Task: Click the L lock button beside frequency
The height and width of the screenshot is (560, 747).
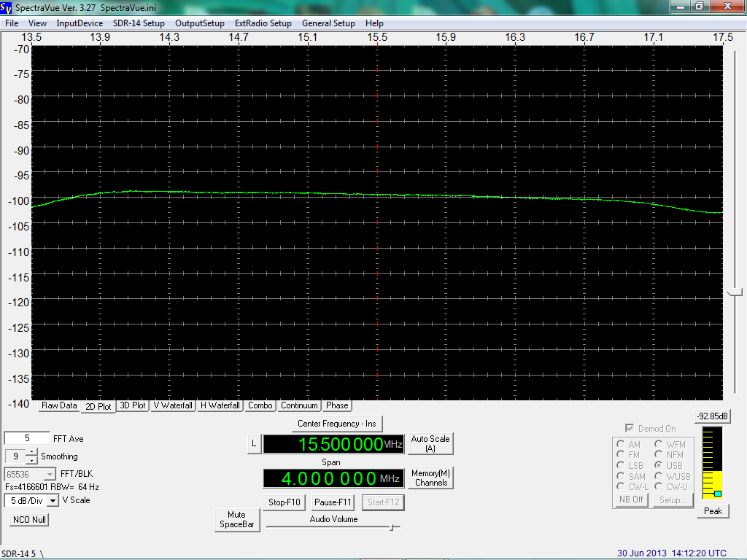Action: click(x=253, y=444)
